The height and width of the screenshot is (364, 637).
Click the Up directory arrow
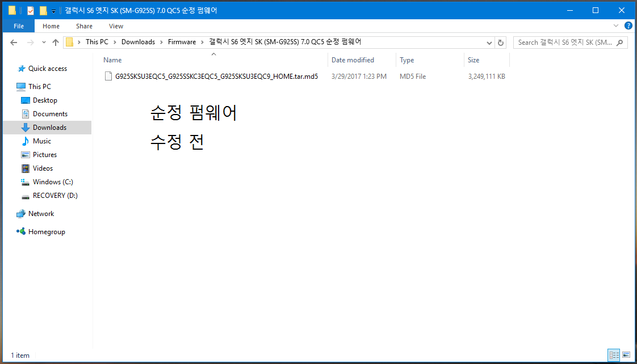(x=55, y=43)
